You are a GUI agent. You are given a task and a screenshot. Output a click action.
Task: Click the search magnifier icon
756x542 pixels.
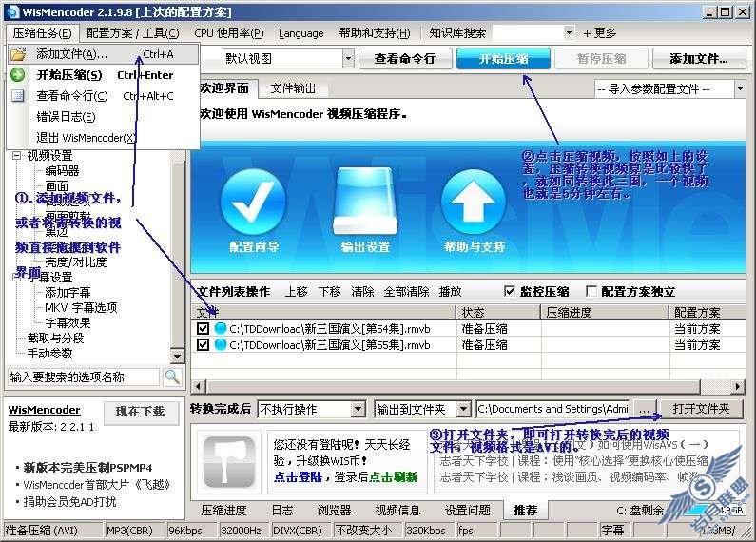172,377
